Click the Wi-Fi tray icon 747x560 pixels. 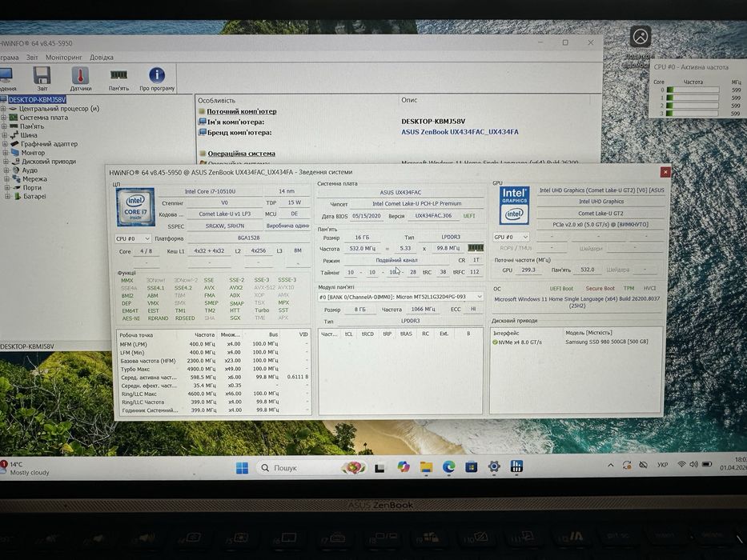[x=681, y=464]
